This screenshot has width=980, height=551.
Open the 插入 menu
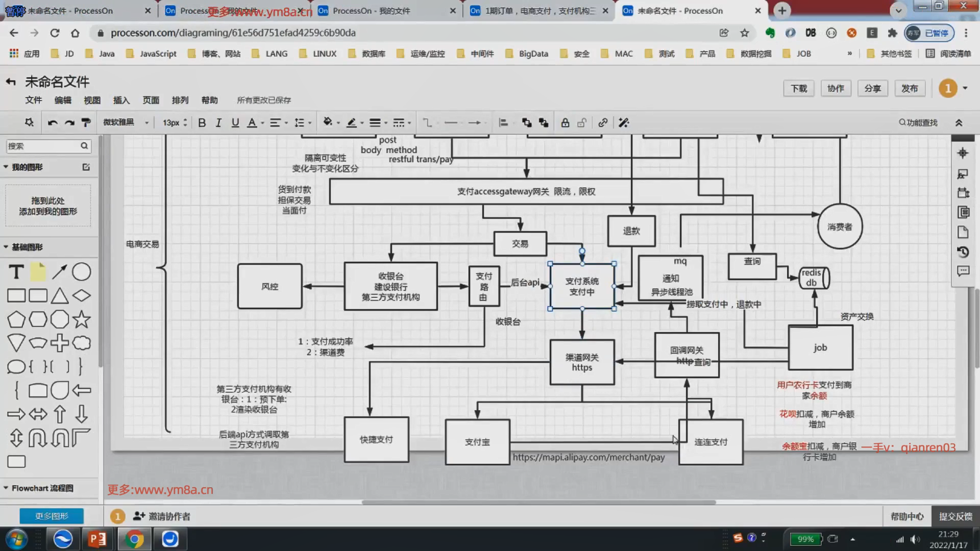pos(121,100)
